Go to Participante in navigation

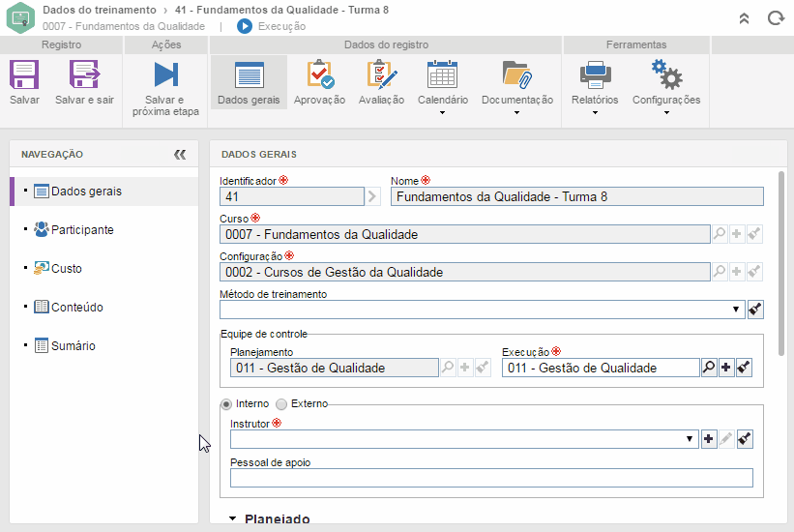click(81, 230)
